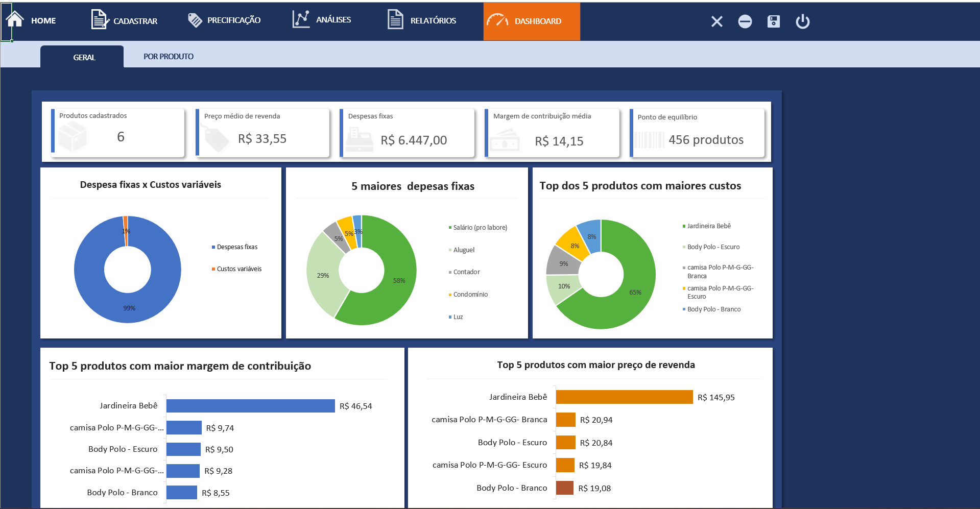The height and width of the screenshot is (509, 980).
Task: Open the Cadastrar document icon
Action: tap(99, 20)
